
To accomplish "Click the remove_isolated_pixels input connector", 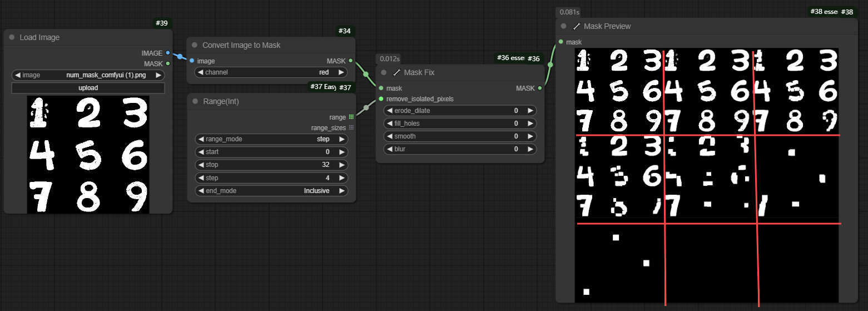I will (x=381, y=98).
